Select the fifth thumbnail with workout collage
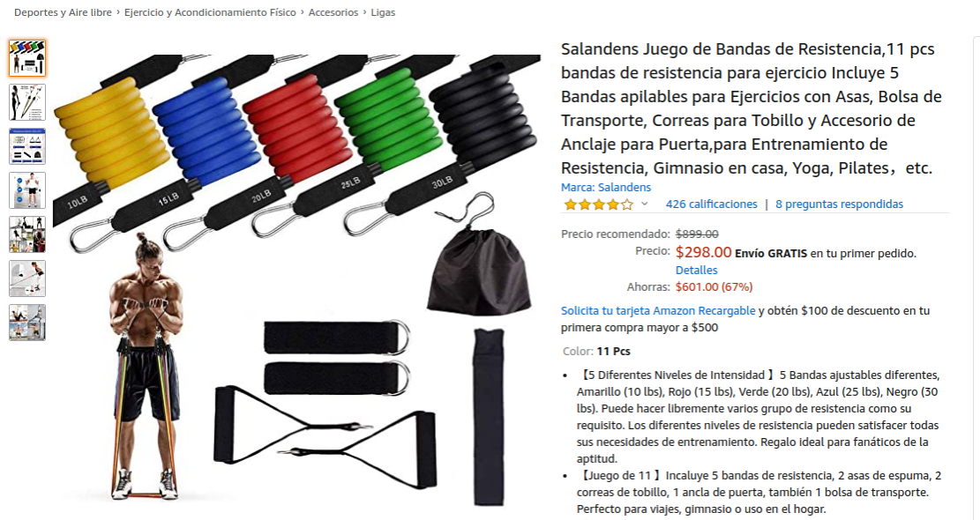The width and height of the screenshot is (980, 520). (26, 234)
